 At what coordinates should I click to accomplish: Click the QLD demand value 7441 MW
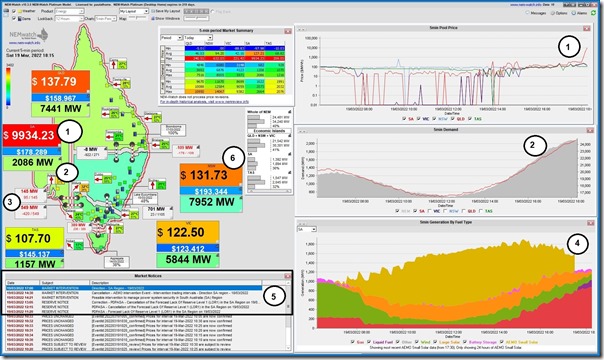(60, 109)
